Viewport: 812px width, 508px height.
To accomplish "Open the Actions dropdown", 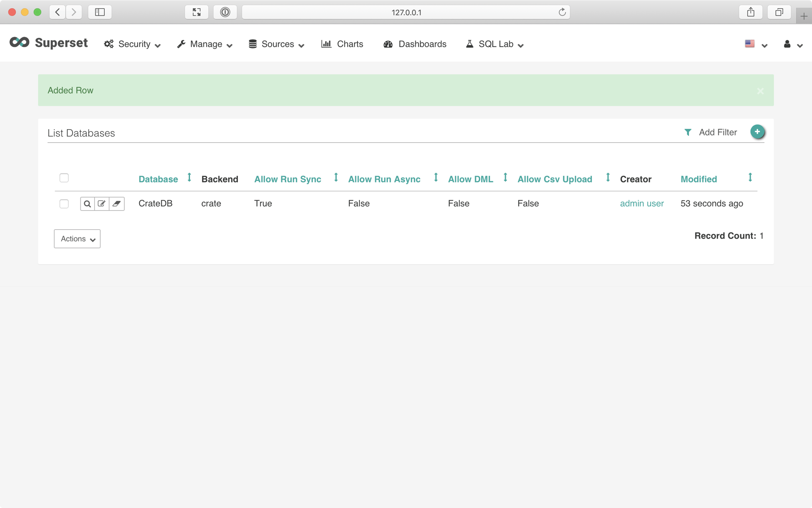I will (x=77, y=239).
